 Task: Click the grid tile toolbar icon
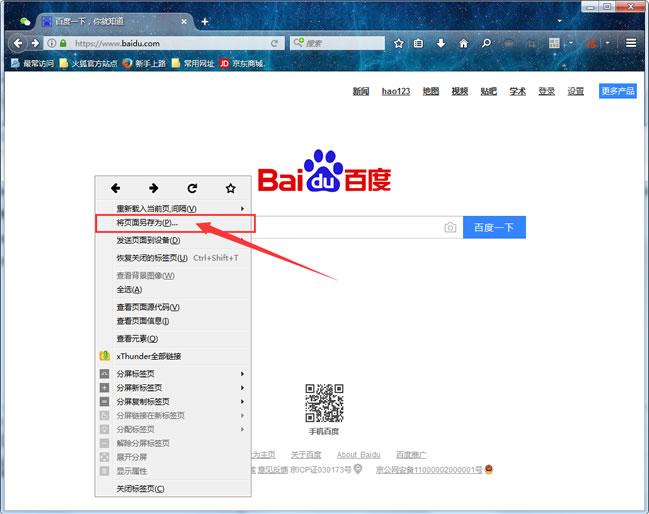coord(554,43)
